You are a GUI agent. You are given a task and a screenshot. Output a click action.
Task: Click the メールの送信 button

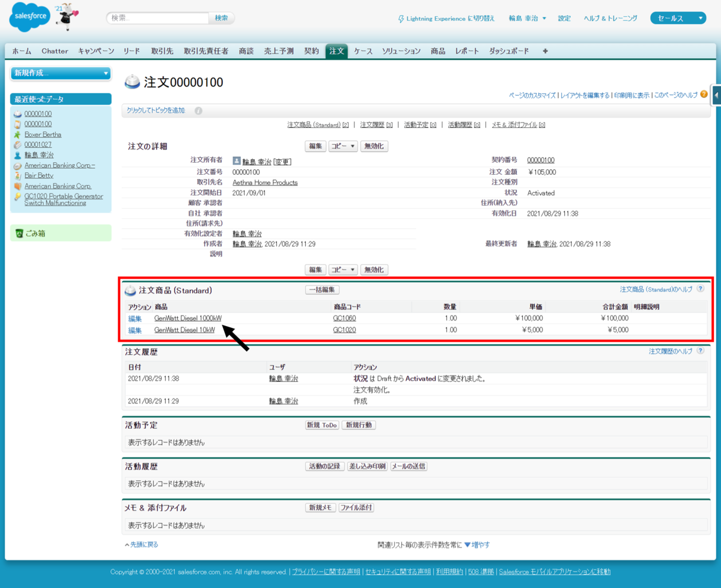[409, 466]
